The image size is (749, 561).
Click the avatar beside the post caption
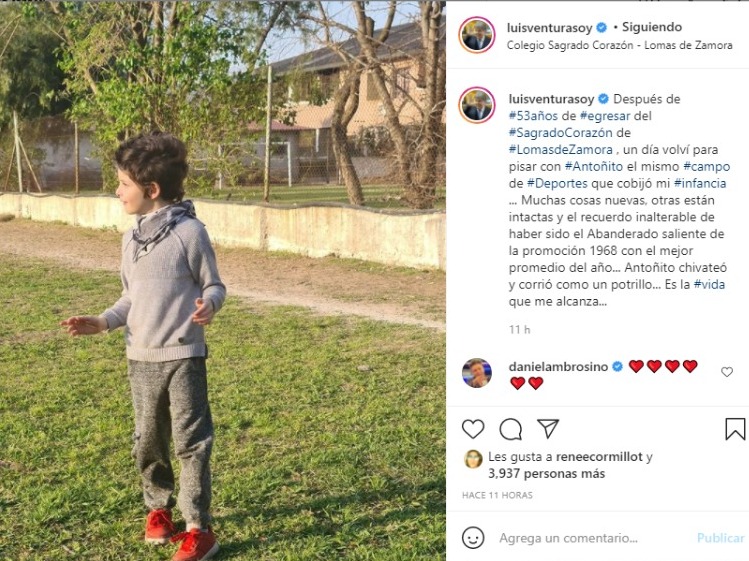[476, 106]
